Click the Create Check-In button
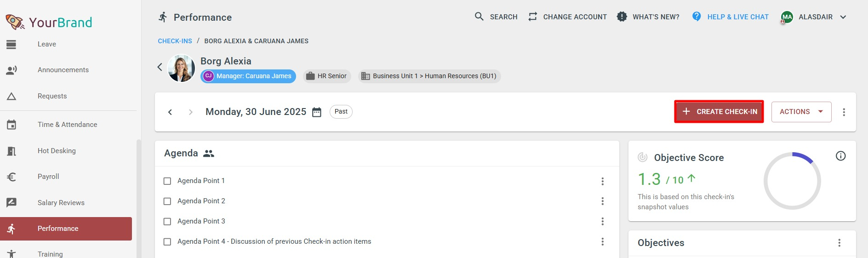Screen dimensions: 868x258 coord(719,112)
